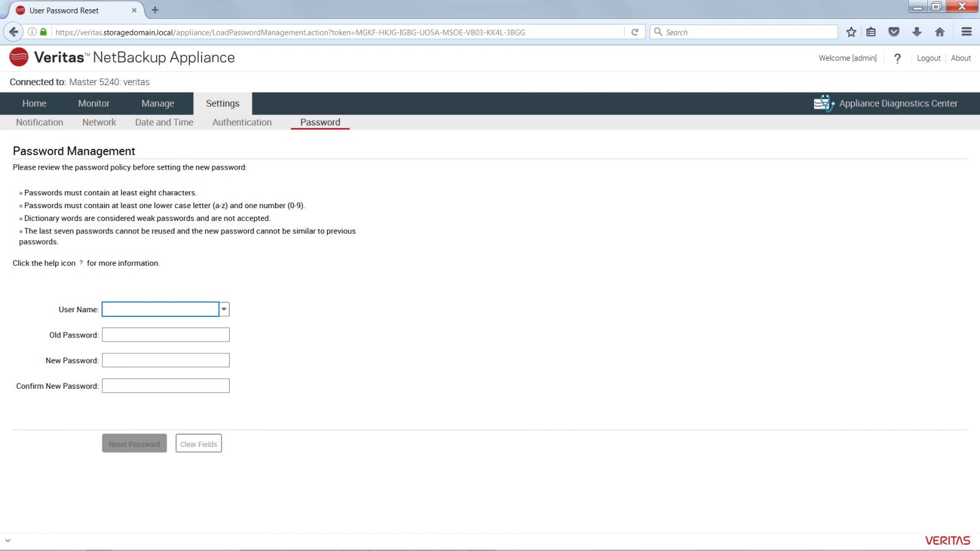This screenshot has height=551, width=980.
Task: Click the site information icon in address bar
Action: tap(32, 32)
